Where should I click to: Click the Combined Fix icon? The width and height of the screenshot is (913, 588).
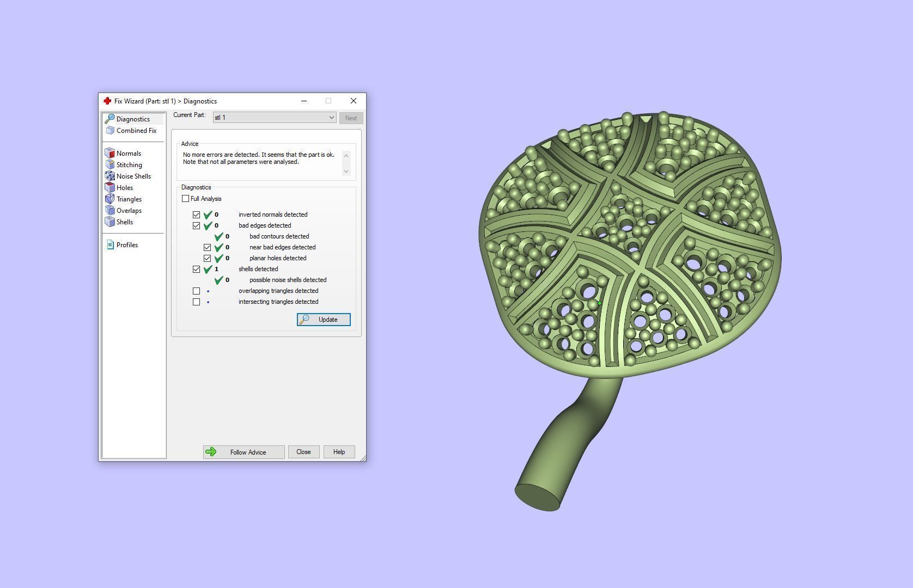click(x=110, y=130)
